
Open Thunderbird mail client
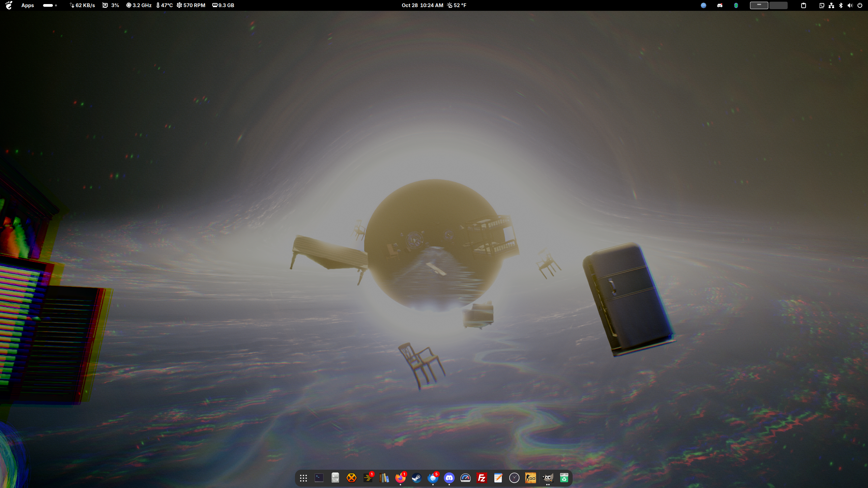pyautogui.click(x=433, y=478)
